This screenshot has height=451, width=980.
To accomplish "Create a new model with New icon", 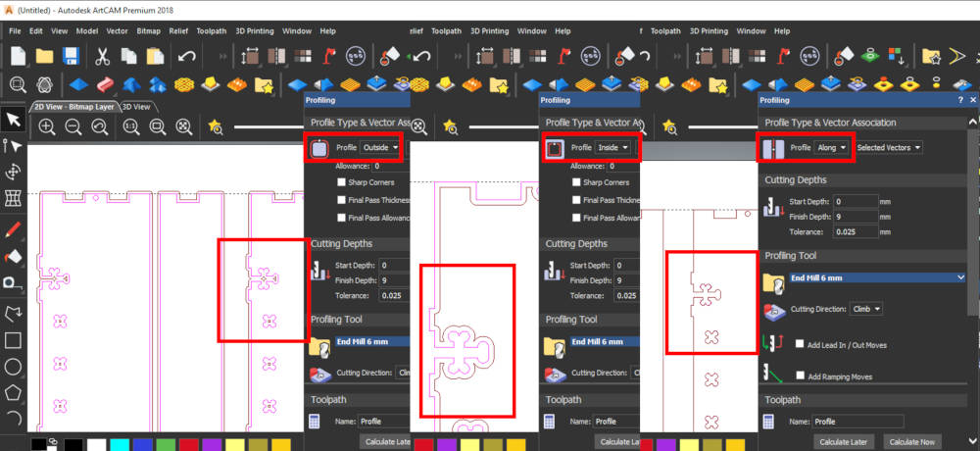I will point(18,56).
